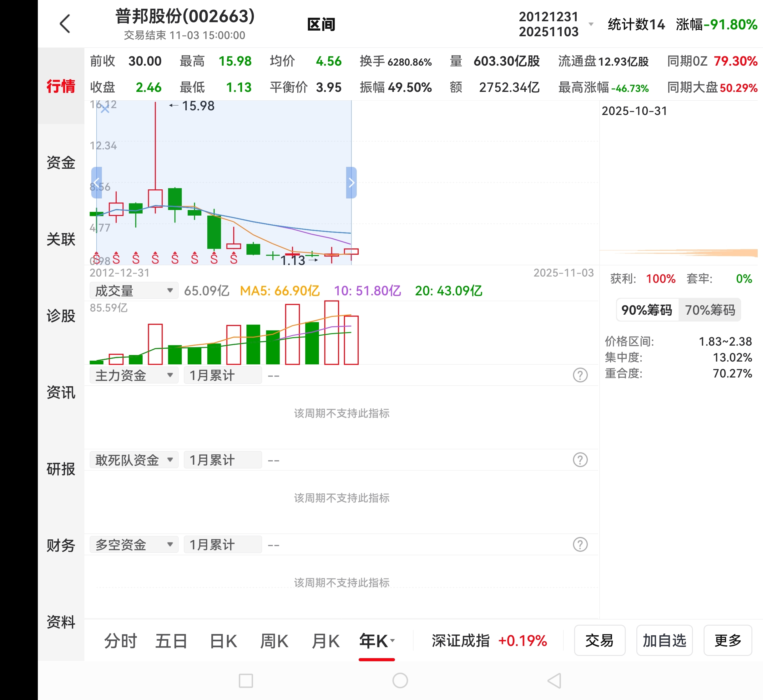The width and height of the screenshot is (763, 700).
Task: Close range selection with blue X
Action: tap(105, 109)
